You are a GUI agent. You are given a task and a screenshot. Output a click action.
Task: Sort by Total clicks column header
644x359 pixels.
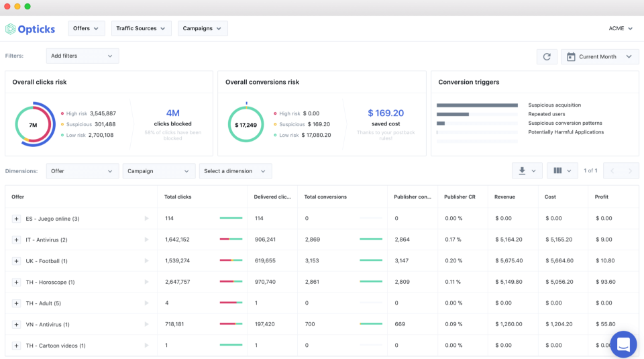(178, 197)
